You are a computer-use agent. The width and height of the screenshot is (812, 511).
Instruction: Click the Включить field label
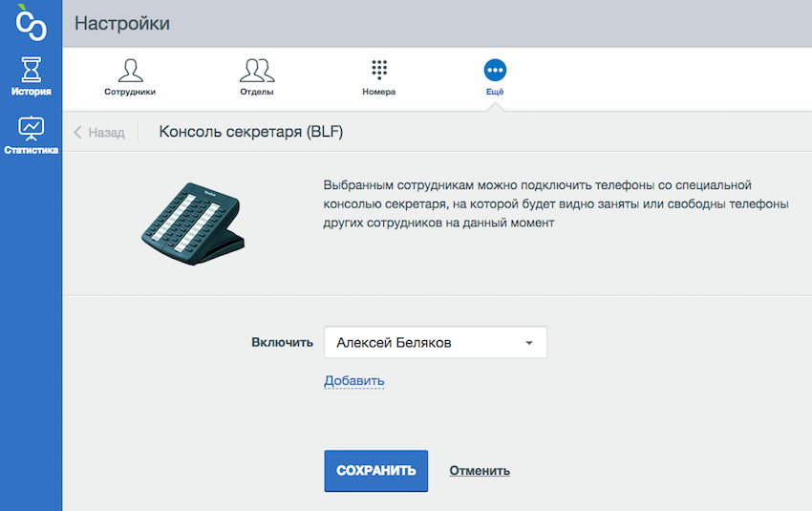click(282, 342)
